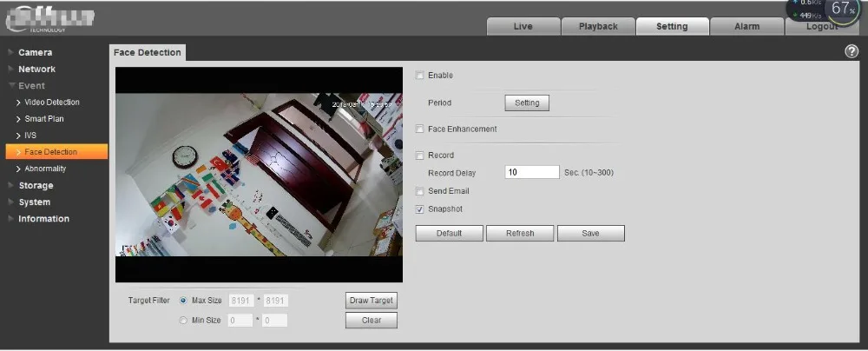Image resolution: width=868 pixels, height=351 pixels.
Task: Open the Period Setting button
Action: point(527,103)
